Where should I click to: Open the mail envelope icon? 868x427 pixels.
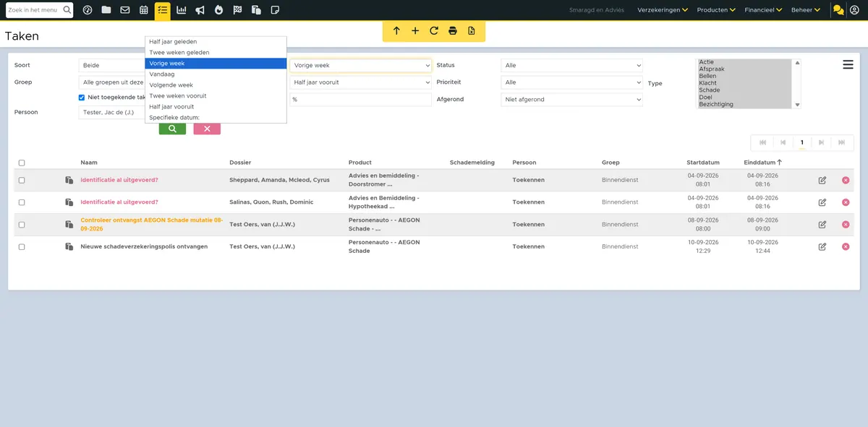click(x=125, y=10)
